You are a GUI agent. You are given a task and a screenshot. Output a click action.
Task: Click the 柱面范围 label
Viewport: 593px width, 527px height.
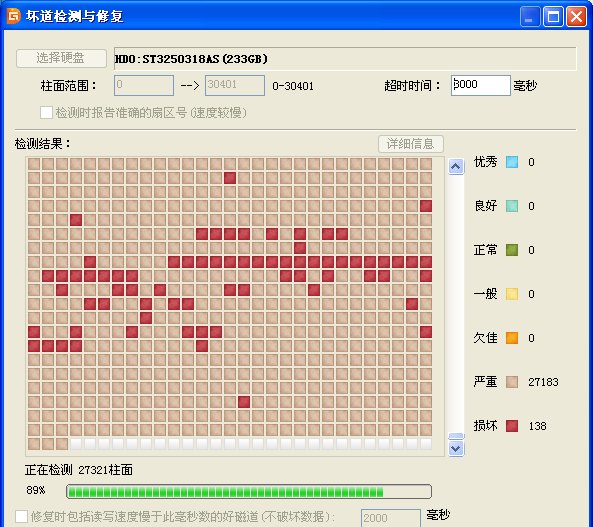pos(68,86)
